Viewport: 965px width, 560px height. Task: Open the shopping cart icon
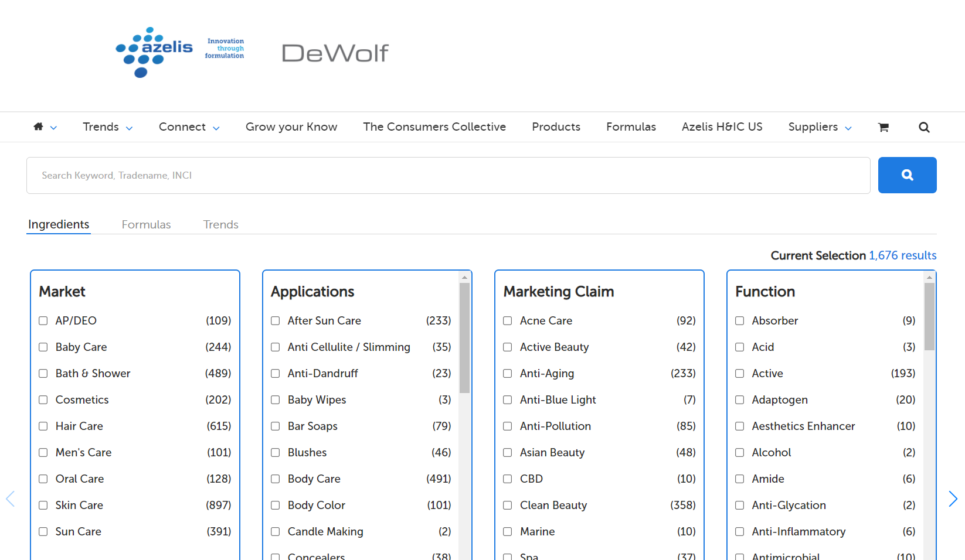883,127
